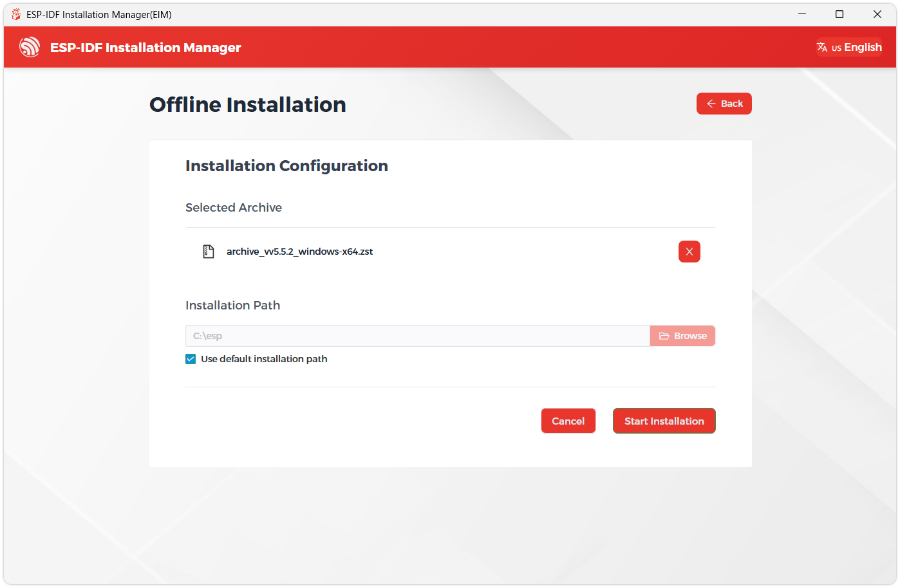Cancel the offline installation
900x588 pixels.
click(568, 421)
